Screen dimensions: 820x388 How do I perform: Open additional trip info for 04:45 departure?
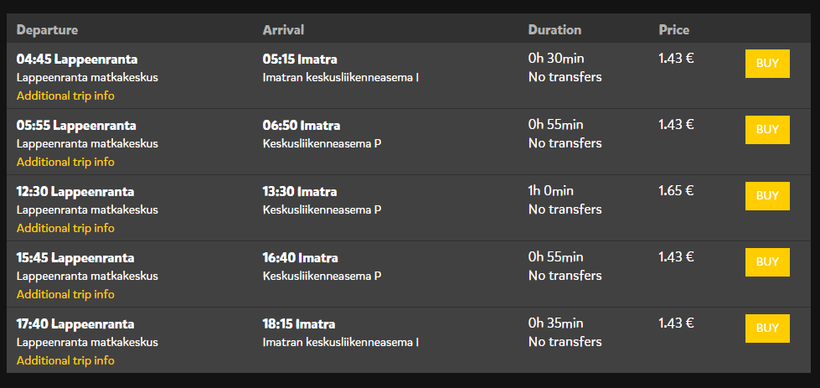pyautogui.click(x=65, y=96)
